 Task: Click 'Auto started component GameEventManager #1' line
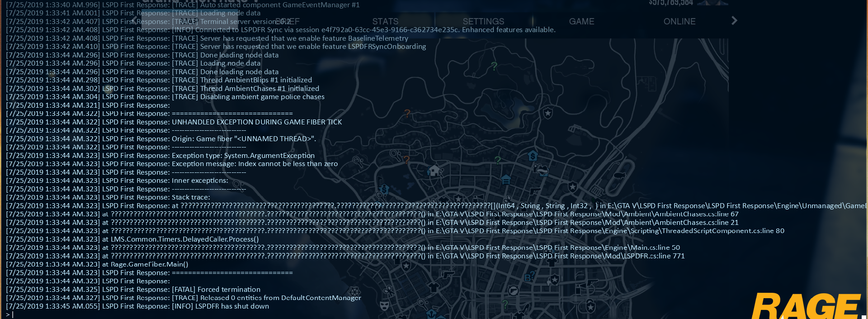(183, 5)
